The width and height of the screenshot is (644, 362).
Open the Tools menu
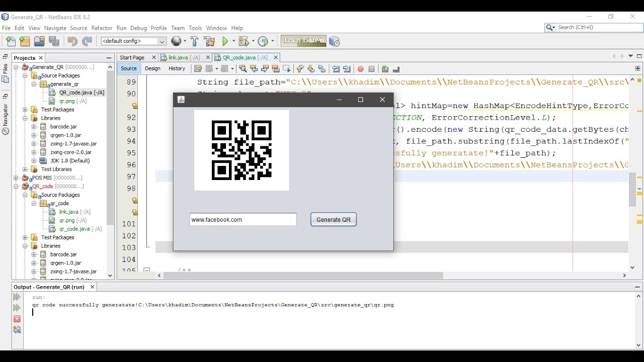[x=195, y=28]
